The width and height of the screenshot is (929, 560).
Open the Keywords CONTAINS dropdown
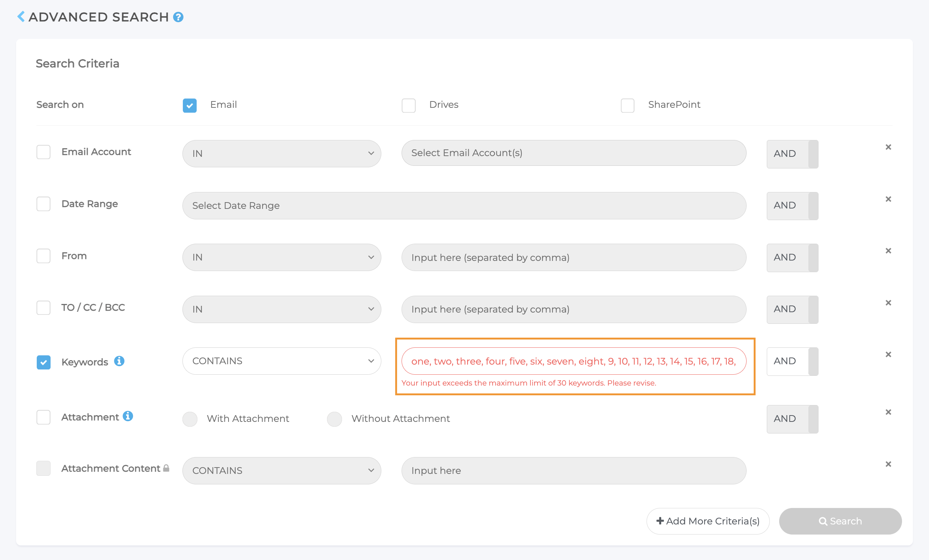tap(281, 361)
